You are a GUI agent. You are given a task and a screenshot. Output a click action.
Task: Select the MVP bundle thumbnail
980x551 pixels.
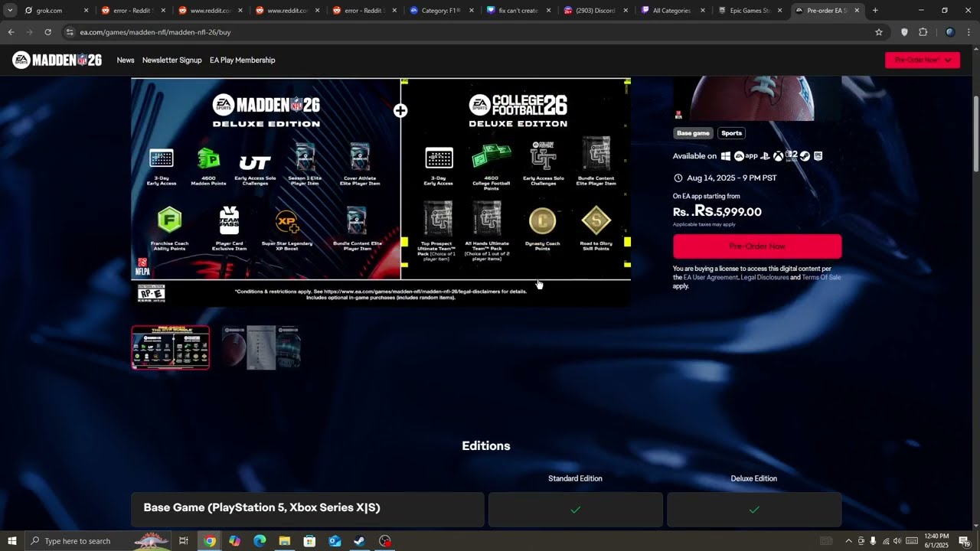tap(170, 347)
